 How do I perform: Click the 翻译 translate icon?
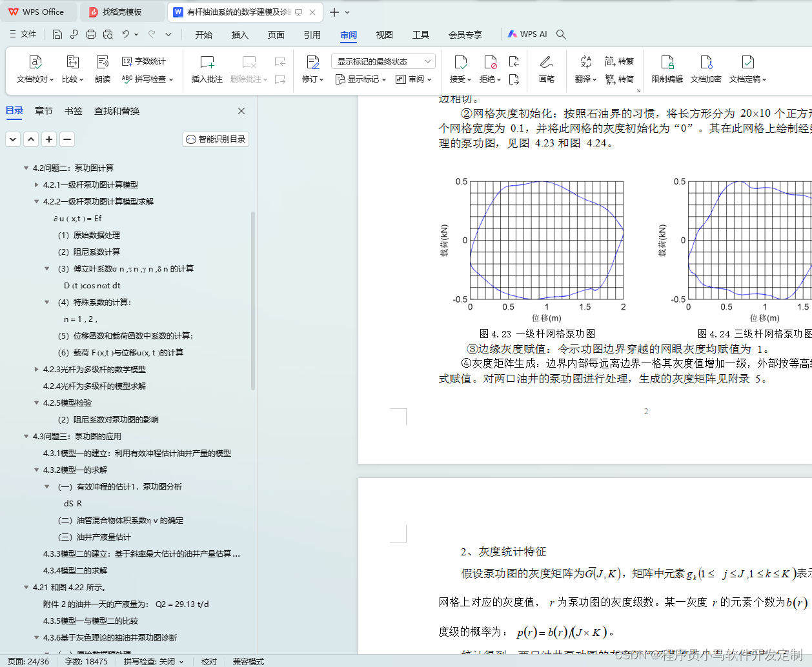pyautogui.click(x=585, y=62)
